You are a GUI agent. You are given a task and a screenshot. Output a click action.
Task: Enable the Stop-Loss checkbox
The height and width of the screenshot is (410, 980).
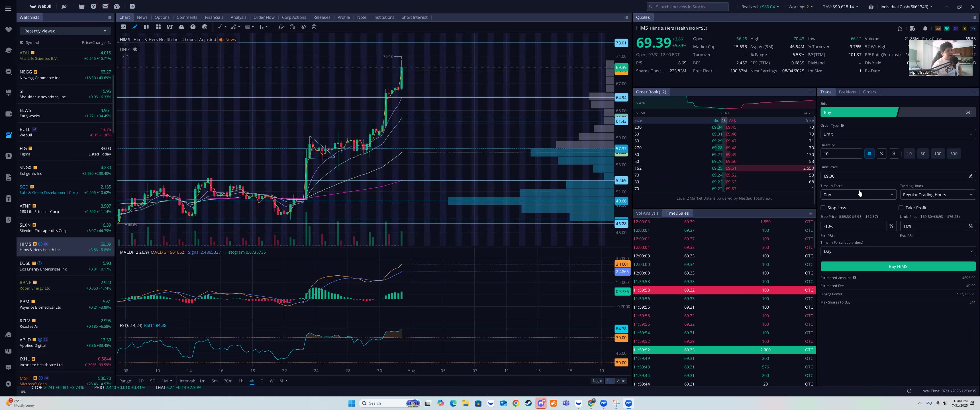823,208
